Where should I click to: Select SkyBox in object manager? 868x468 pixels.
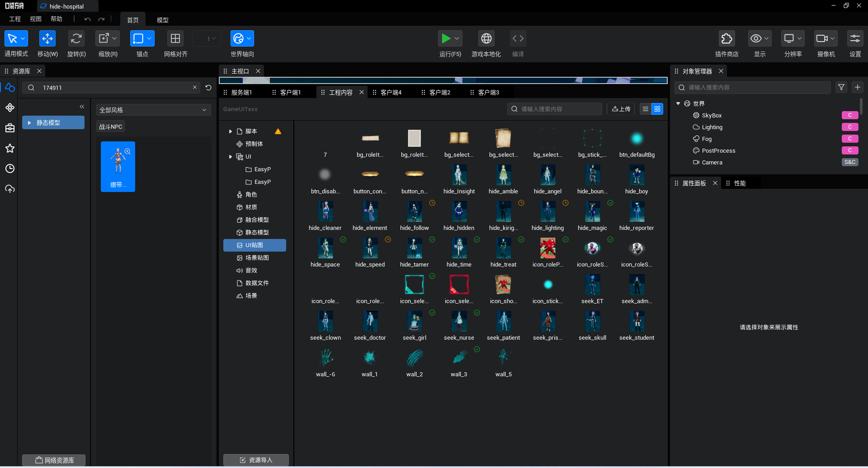[712, 115]
